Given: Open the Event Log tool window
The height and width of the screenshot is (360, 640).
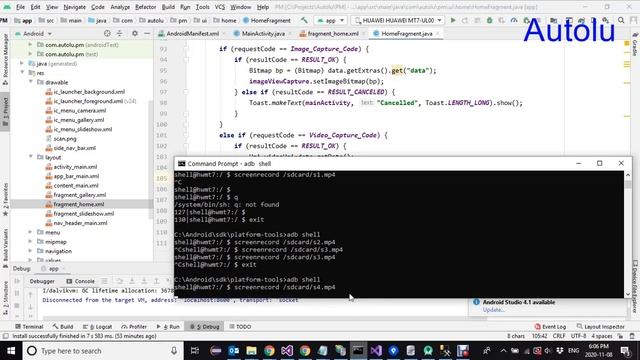Looking at the screenshot, I should click(x=550, y=327).
